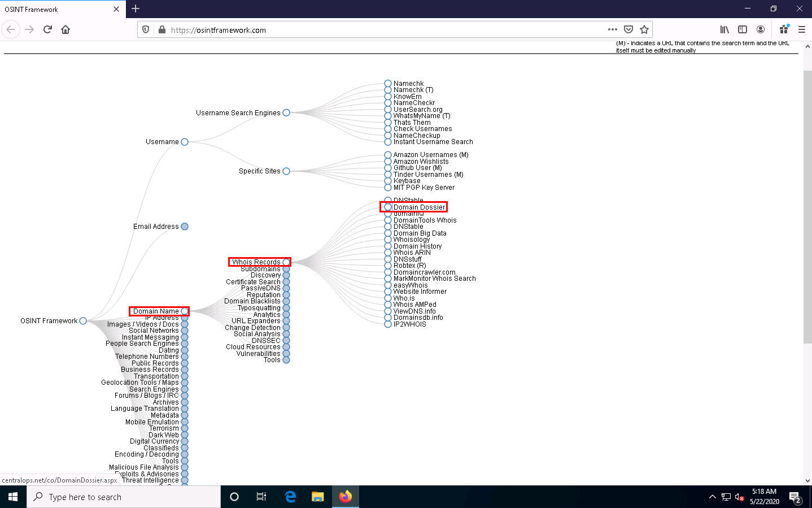Open the Firefox account icon
The image size is (812, 508).
tap(761, 29)
